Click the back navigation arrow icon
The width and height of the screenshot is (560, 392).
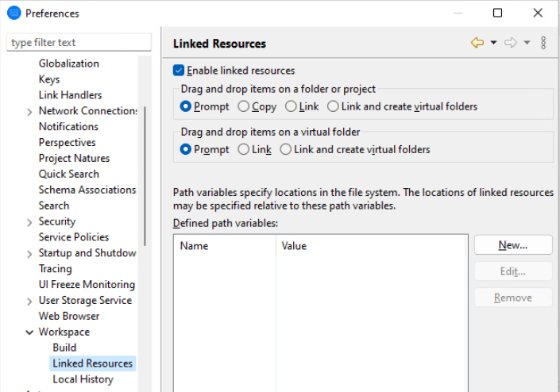pyautogui.click(x=477, y=43)
